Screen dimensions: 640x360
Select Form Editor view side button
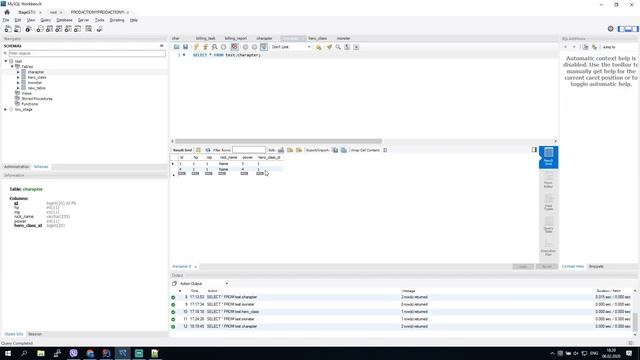pos(549,180)
